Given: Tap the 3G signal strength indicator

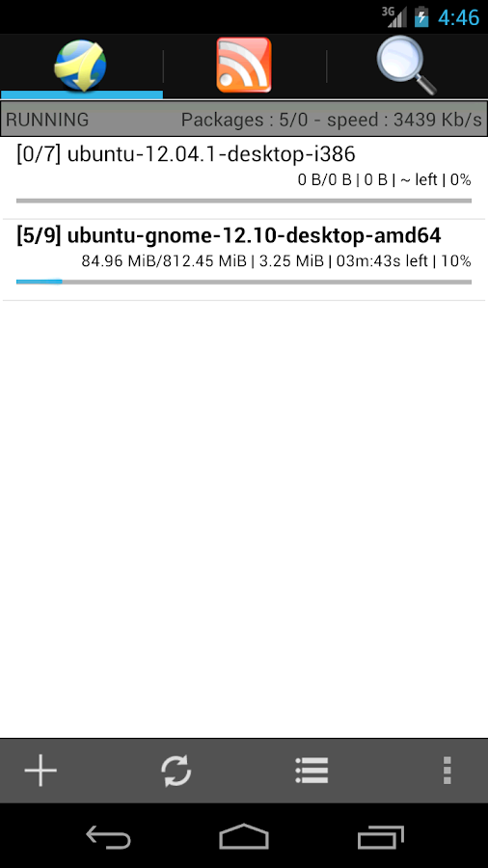Looking at the screenshot, I should (393, 16).
